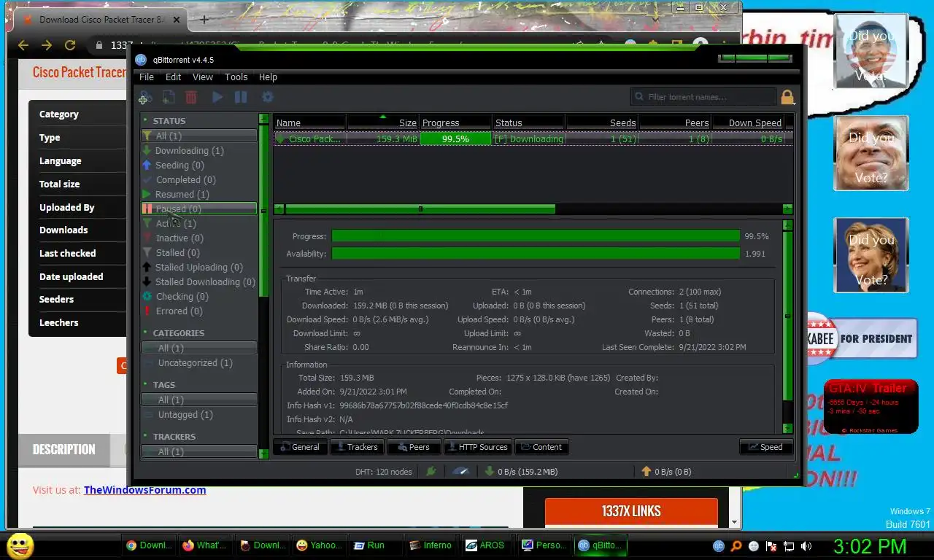Open the Yahoo taskbar item
Screen dimensions: 934x560
point(319,545)
